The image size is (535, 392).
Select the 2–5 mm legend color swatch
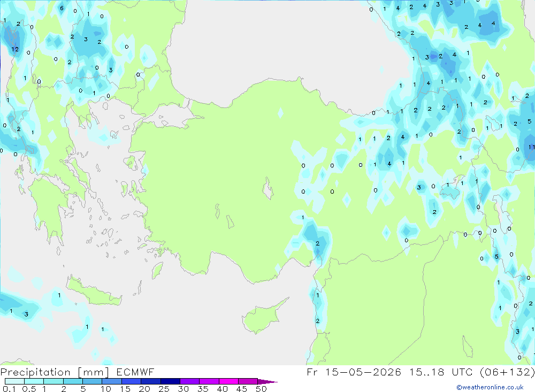[x=73, y=381]
